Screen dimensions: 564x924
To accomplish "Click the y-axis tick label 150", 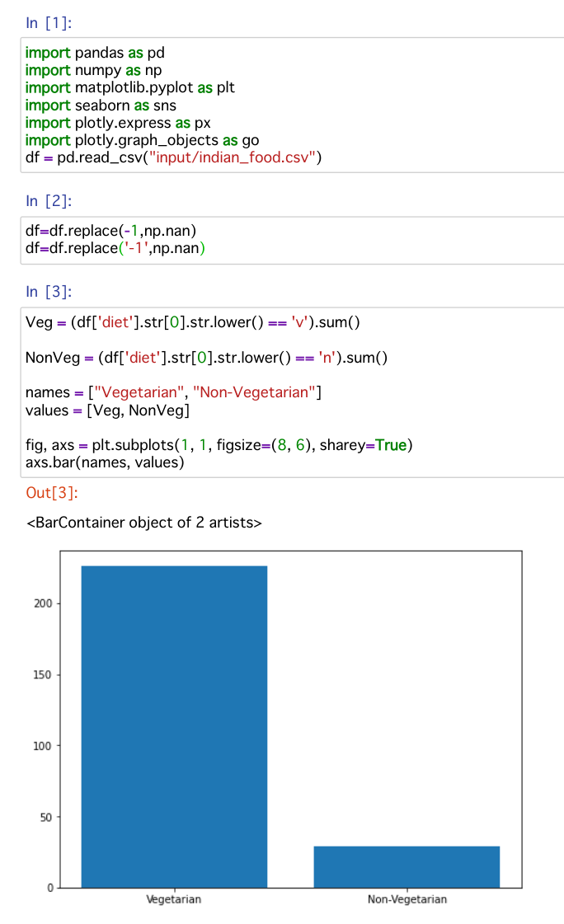I will click(x=43, y=675).
